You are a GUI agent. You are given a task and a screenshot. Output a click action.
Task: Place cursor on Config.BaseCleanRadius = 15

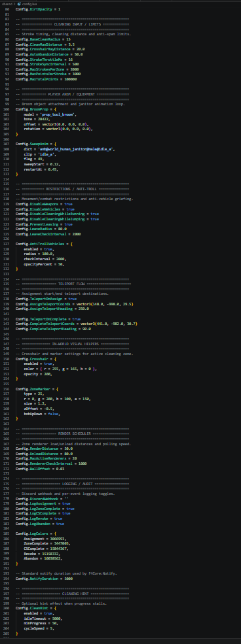point(43,39)
